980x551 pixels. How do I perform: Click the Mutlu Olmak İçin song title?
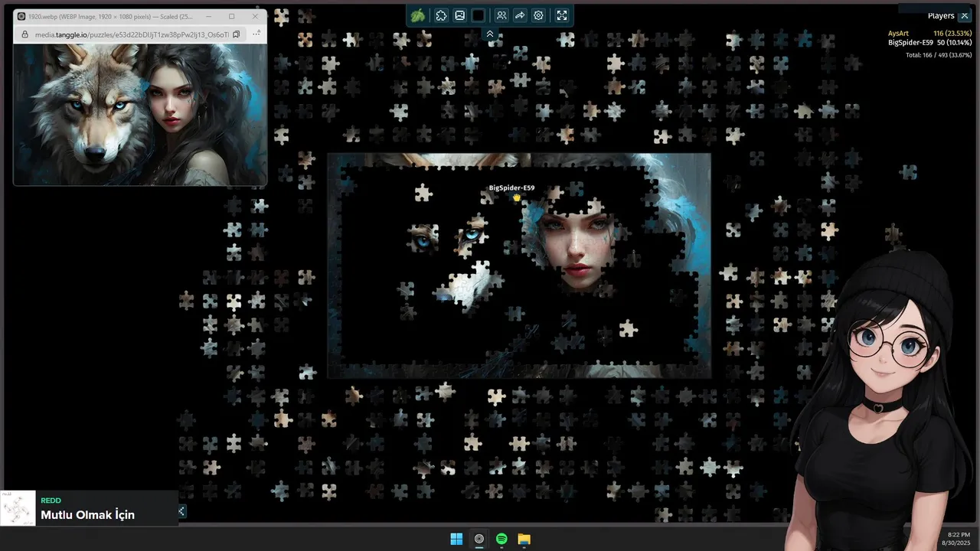point(87,515)
